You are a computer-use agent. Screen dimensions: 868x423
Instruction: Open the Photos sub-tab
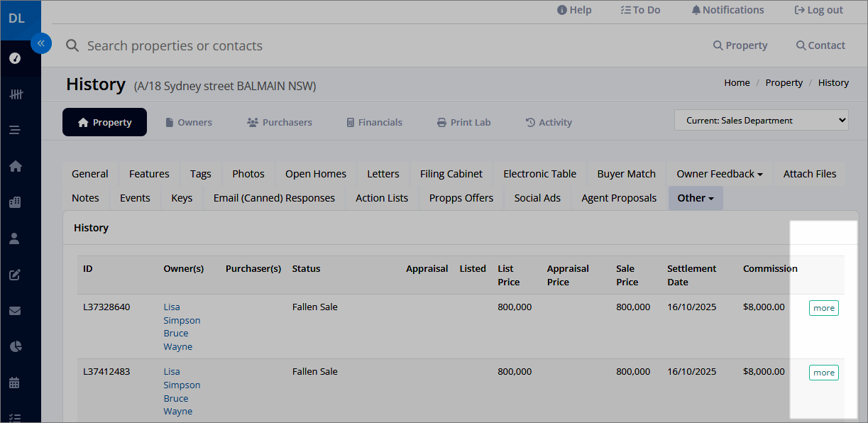pos(248,174)
